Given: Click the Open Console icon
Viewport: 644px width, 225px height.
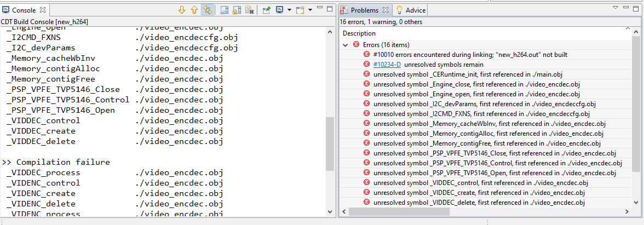Looking at the screenshot, I should (300, 10).
